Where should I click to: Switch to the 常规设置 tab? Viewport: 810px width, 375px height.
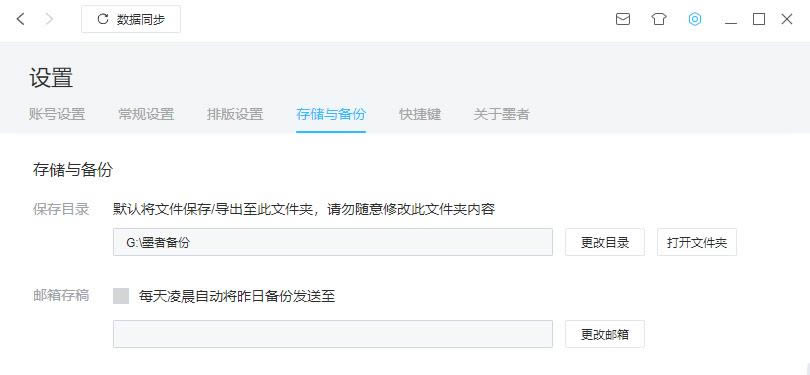tap(146, 114)
